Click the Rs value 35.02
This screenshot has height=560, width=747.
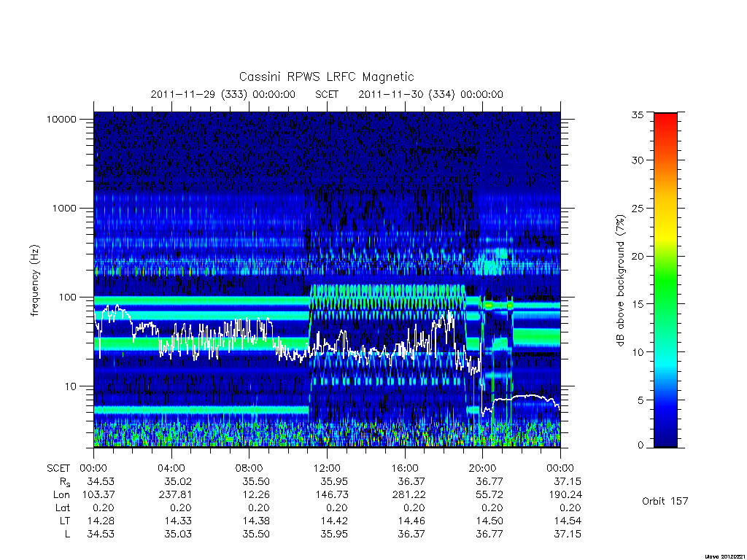pos(178,482)
